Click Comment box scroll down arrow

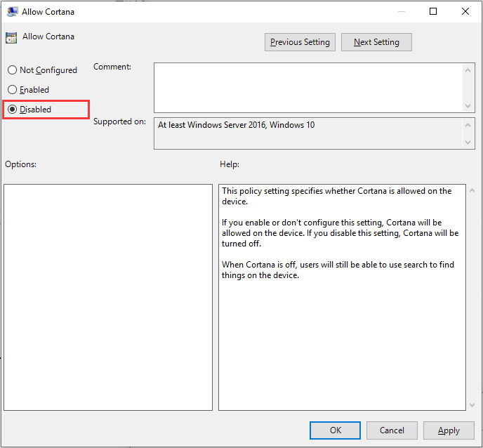(468, 106)
